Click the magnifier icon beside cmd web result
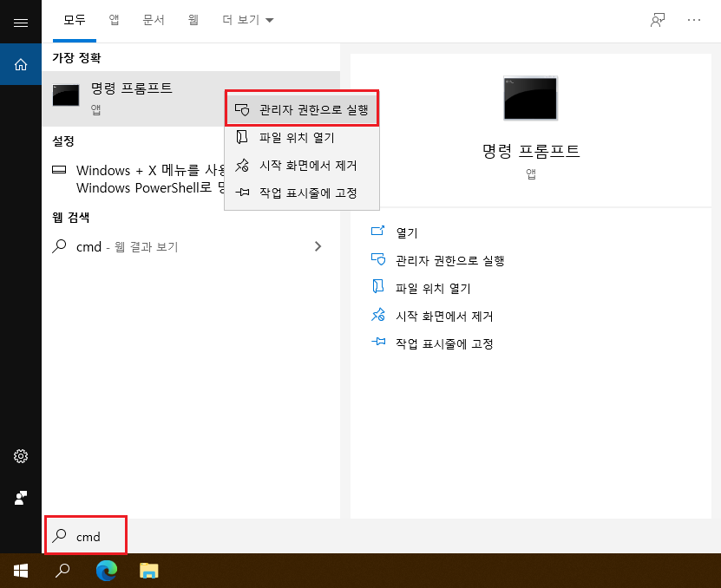 pyautogui.click(x=59, y=246)
